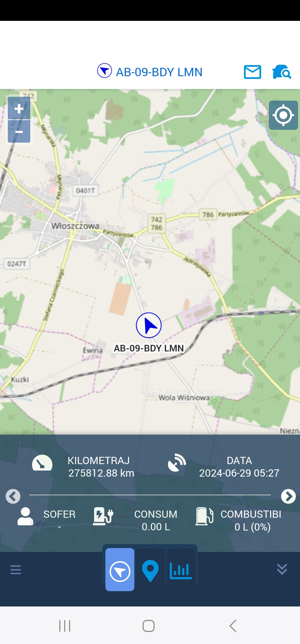The height and width of the screenshot is (644, 300).
Task: Show next info with right arrow
Action: point(288,496)
